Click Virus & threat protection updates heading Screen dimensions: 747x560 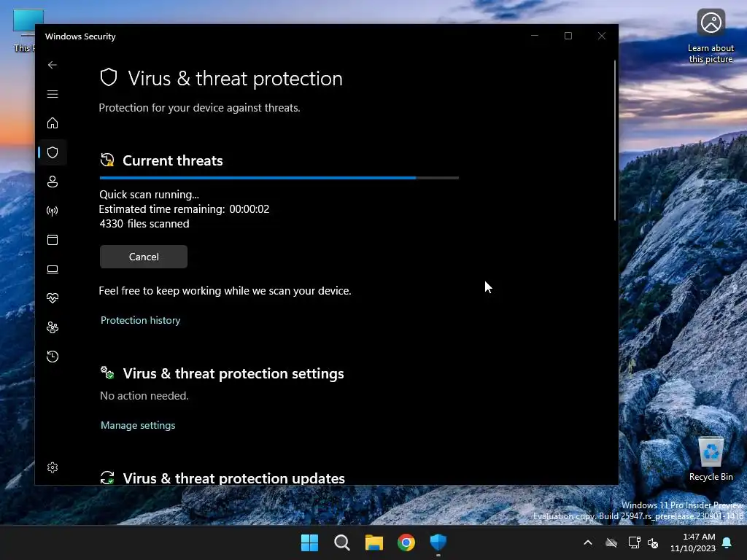(x=234, y=478)
